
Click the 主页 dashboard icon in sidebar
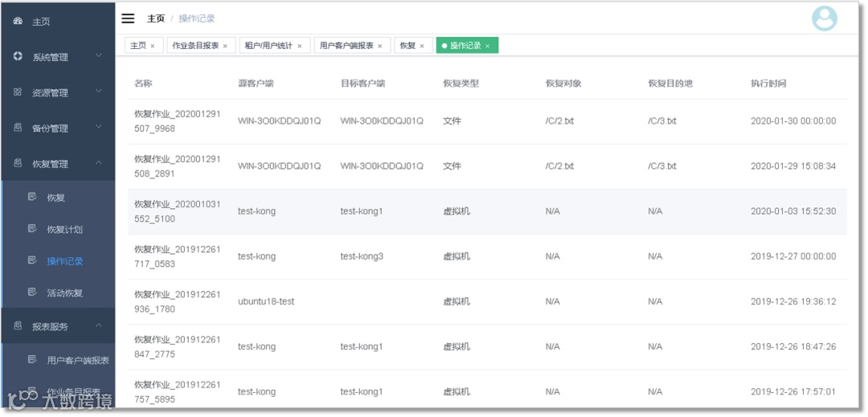(18, 21)
